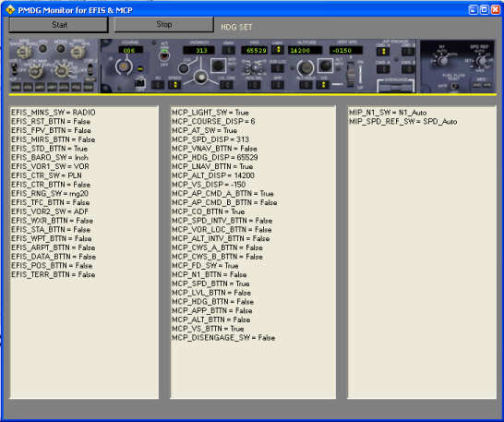Screen dimensions: 504x422
Task: Click the SPD REF selector knob
Action: [x=483, y=61]
